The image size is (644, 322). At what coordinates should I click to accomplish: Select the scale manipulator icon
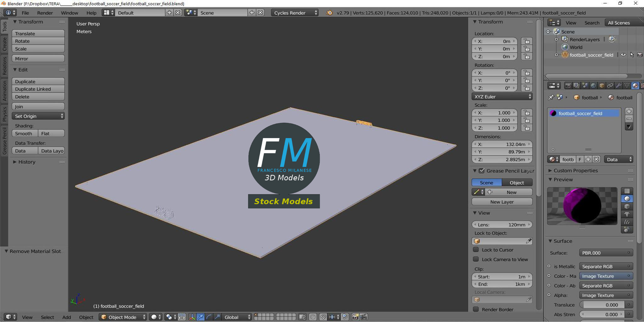point(217,317)
